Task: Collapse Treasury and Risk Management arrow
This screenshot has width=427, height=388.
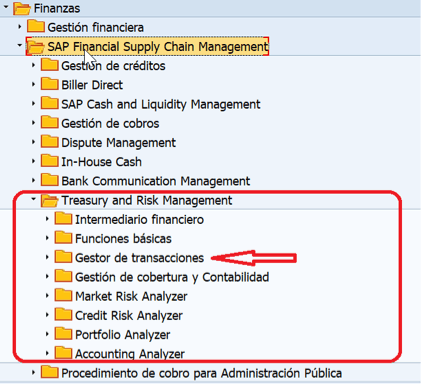Action: 33,199
